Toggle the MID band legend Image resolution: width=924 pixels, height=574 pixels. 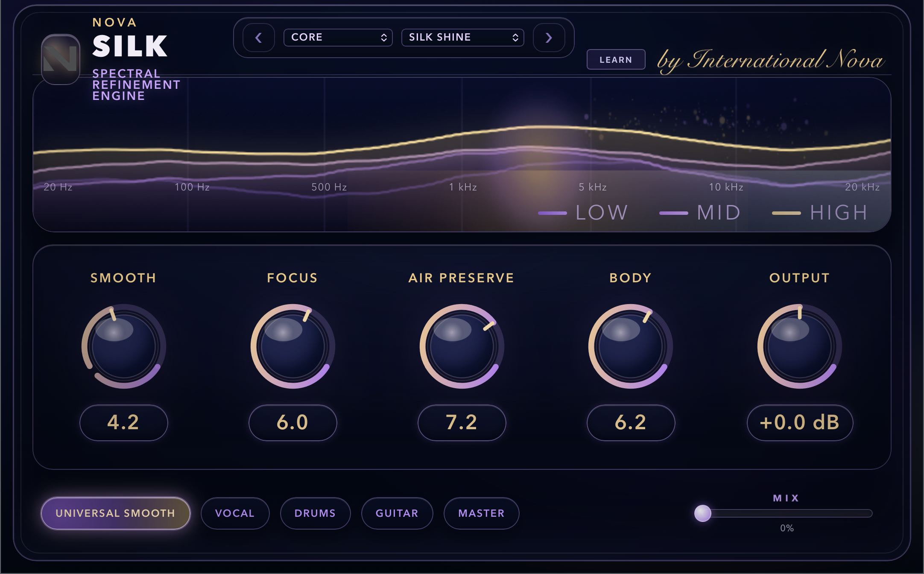point(700,213)
